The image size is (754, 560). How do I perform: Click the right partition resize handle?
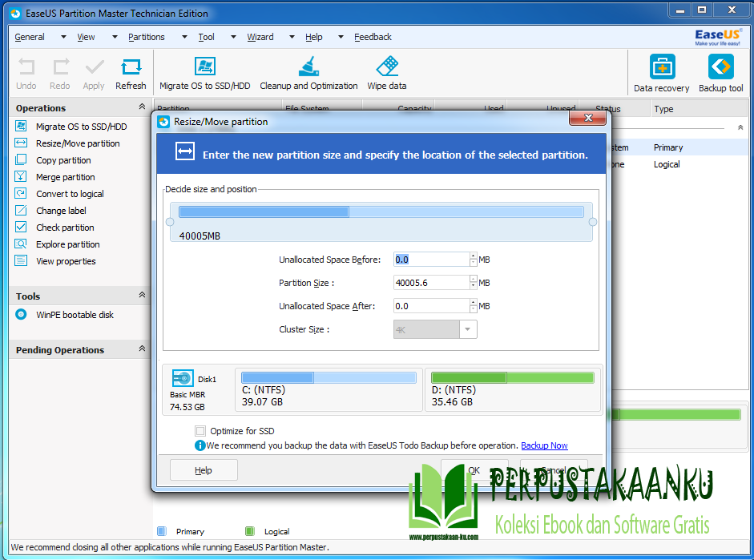click(x=592, y=222)
